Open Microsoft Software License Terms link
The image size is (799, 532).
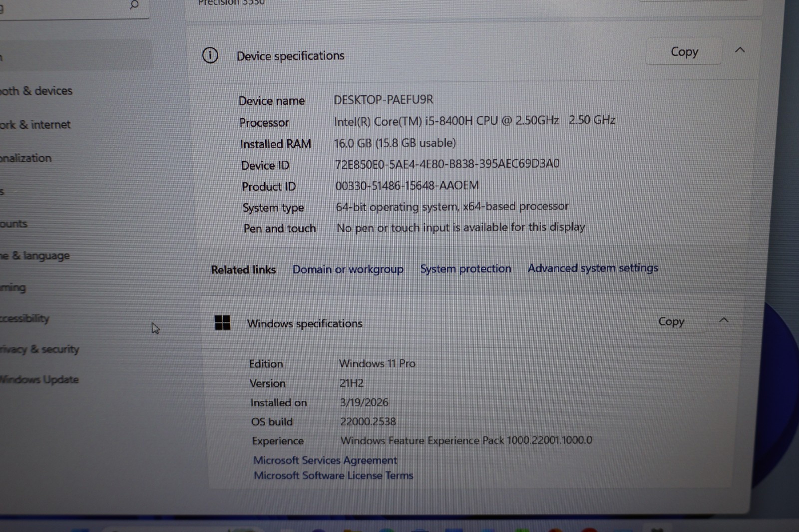point(334,475)
